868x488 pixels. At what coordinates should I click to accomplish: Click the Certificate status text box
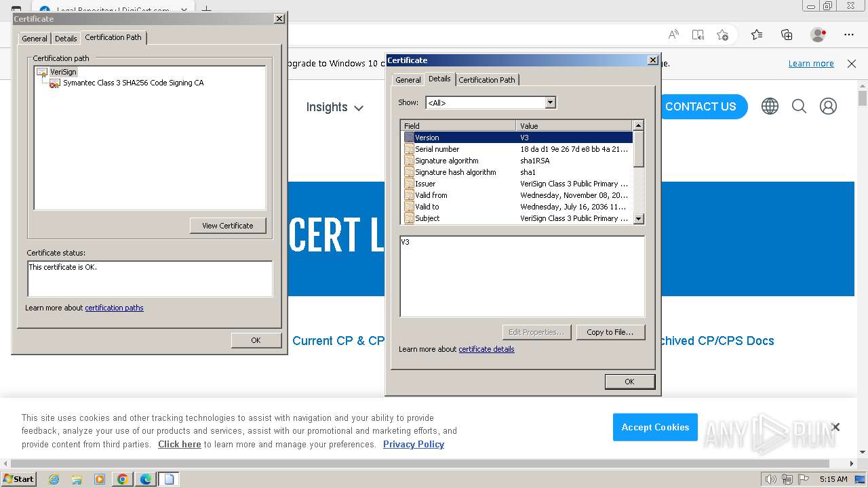(x=150, y=279)
